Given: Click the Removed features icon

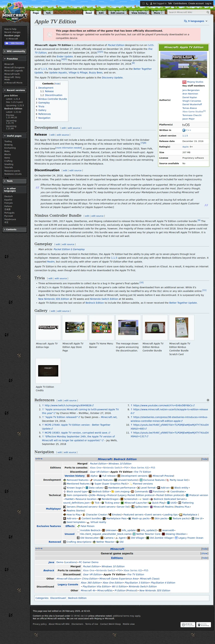Looking at the screenshot, I should click(x=65, y=480).
